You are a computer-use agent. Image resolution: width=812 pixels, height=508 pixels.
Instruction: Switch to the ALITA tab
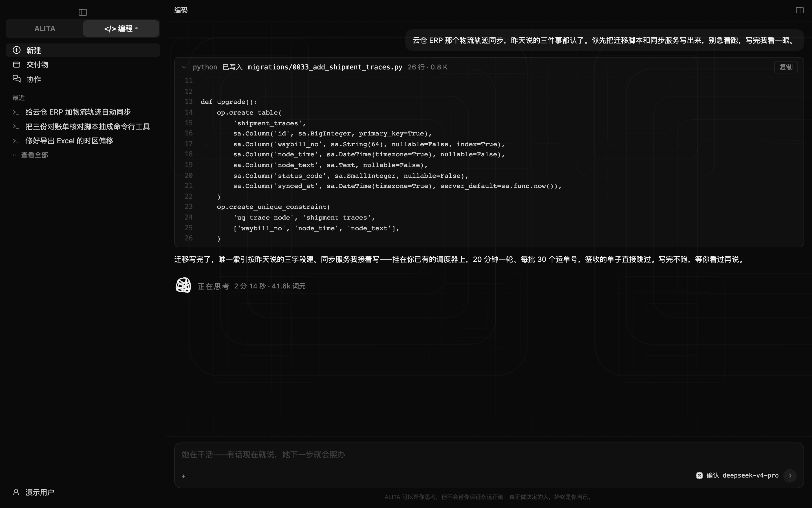[45, 29]
